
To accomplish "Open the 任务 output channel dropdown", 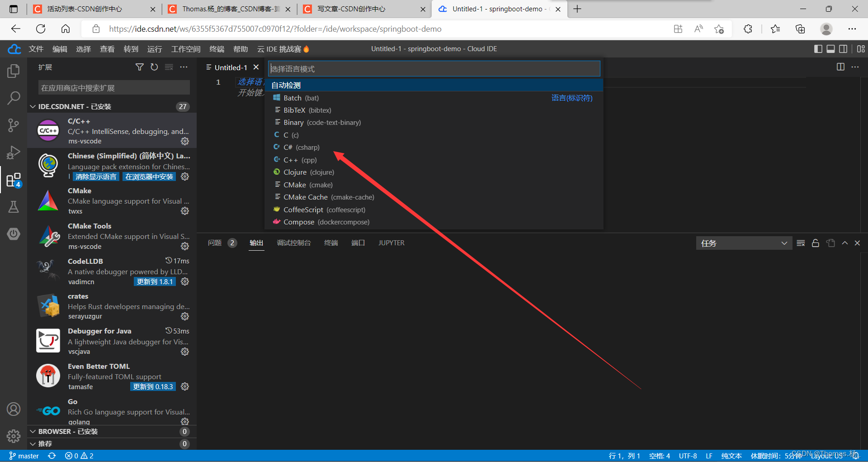I will (744, 243).
